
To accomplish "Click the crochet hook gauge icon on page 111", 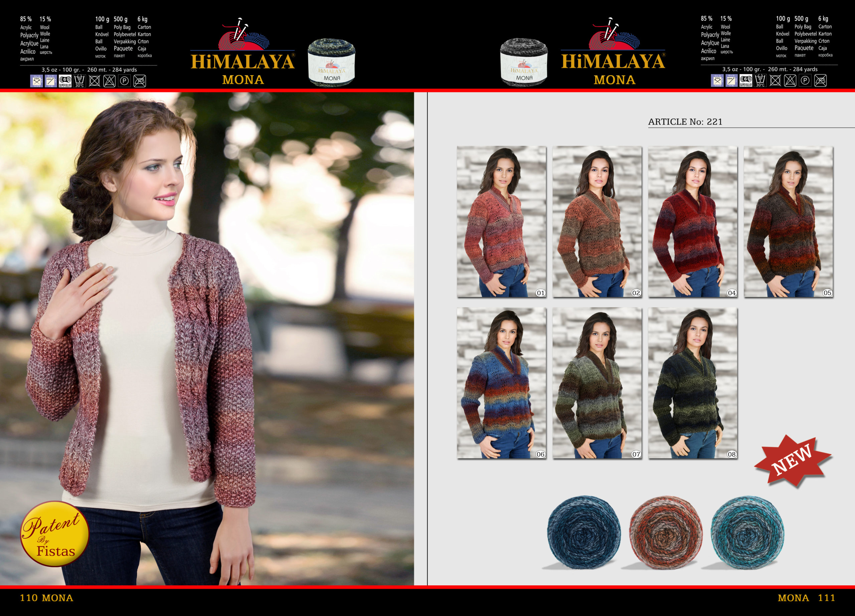I will [x=732, y=80].
